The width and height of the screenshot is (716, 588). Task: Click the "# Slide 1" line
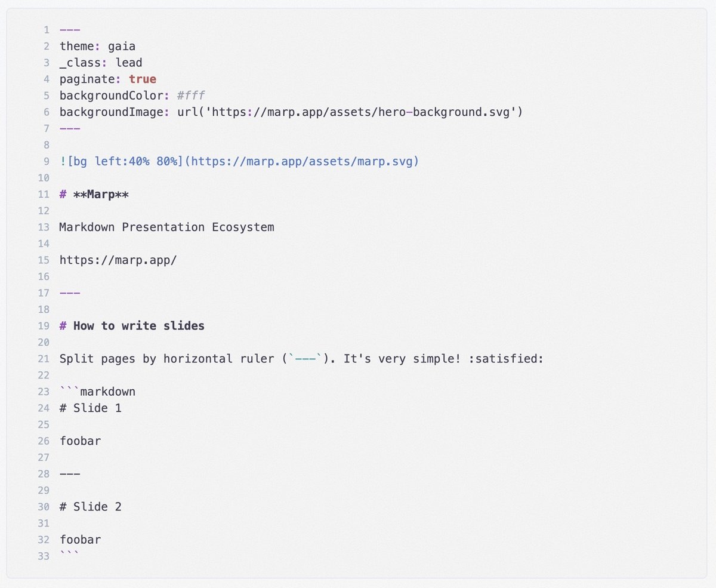[91, 408]
